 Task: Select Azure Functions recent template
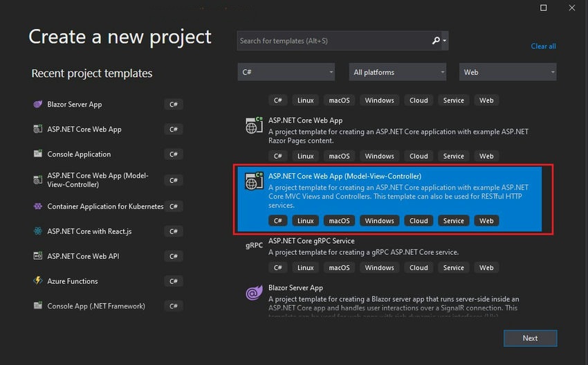tap(73, 281)
